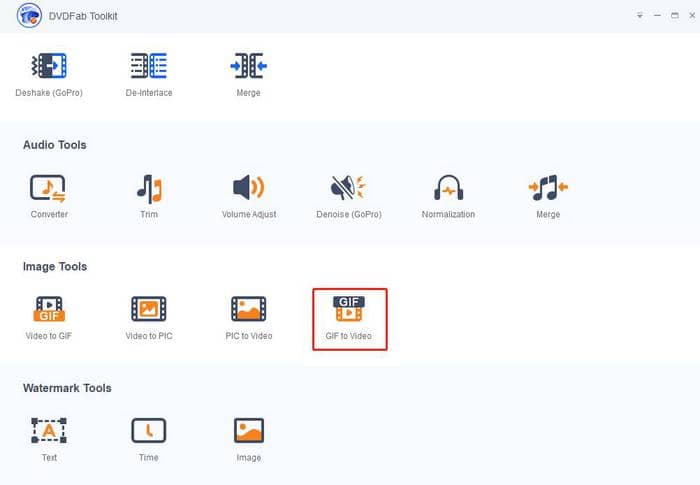700x485 pixels.
Task: Minimize the DVDFab Toolkit window
Action: 657,16
